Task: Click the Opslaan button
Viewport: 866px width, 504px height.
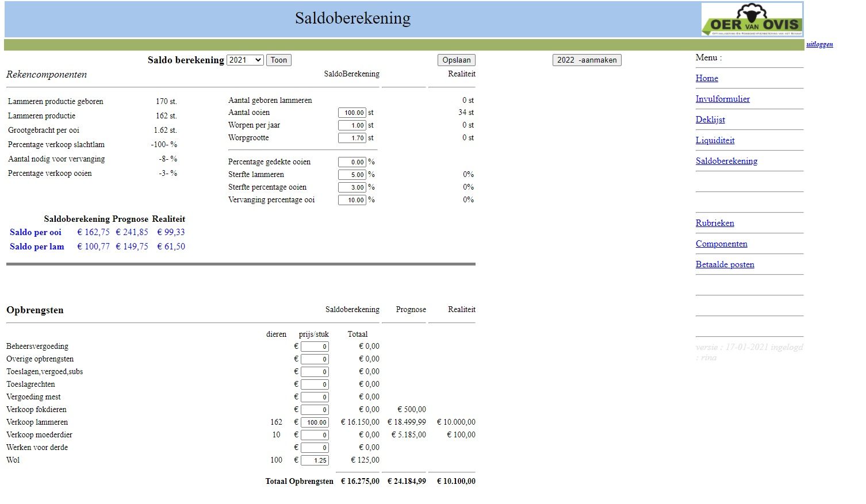Action: 456,60
